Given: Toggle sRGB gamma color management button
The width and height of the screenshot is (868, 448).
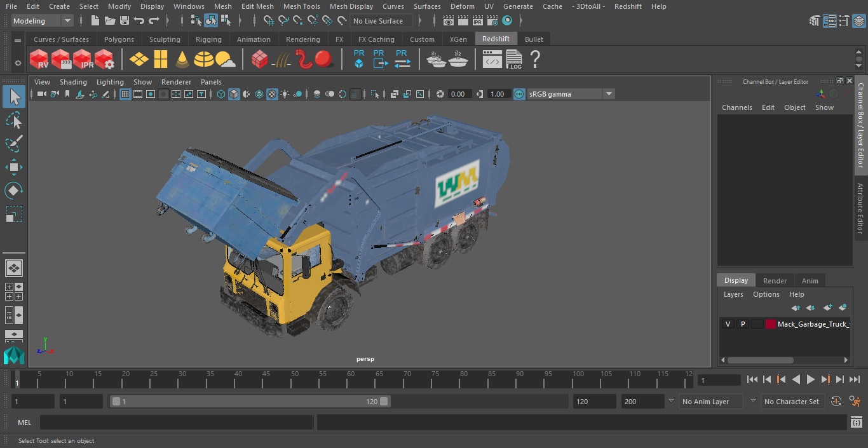Looking at the screenshot, I should coord(519,94).
